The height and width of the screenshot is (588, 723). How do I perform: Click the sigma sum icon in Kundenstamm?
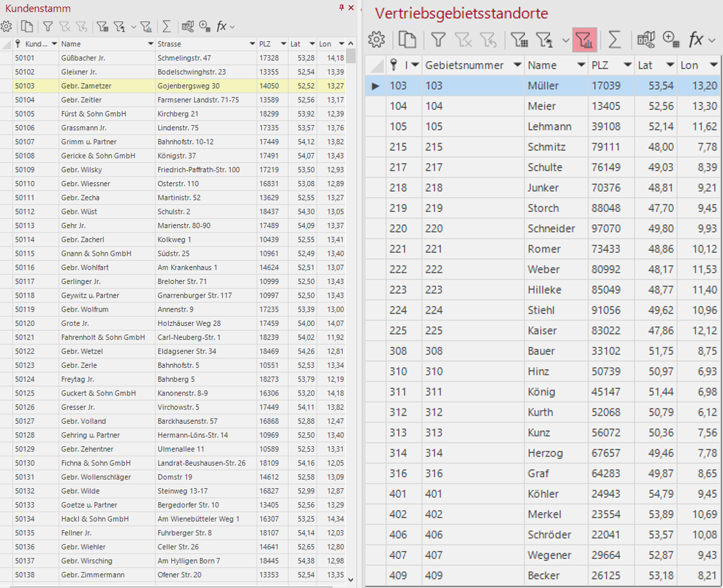pos(167,26)
